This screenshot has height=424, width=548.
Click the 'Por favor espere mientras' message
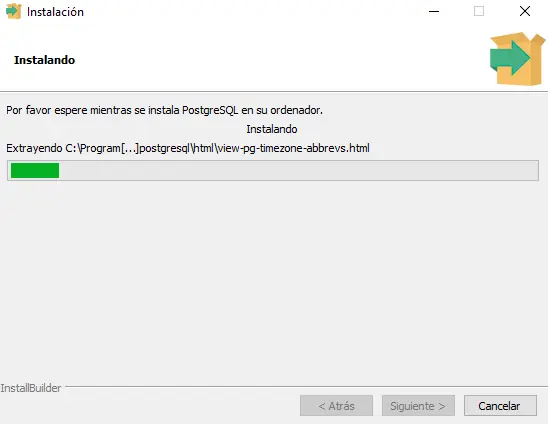coord(164,110)
